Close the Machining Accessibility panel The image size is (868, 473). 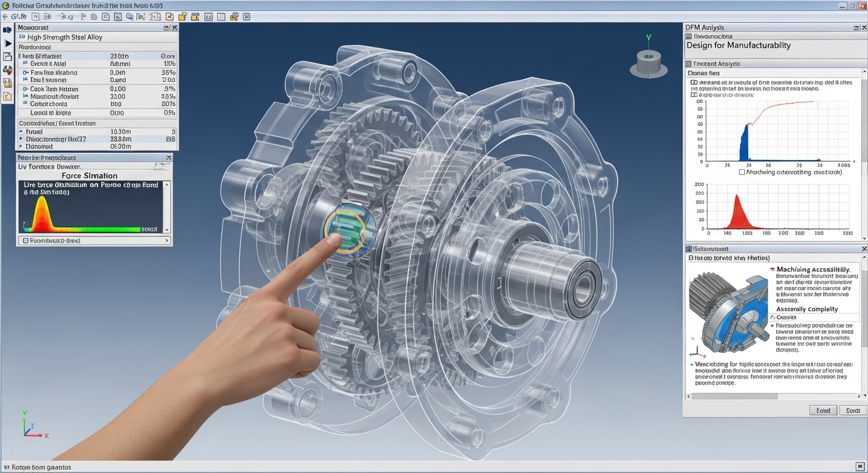click(863, 248)
